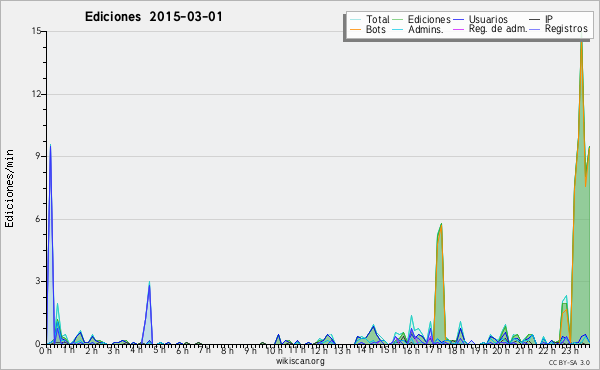Click the 'Ediciones/min' y-axis label
Screen dimensions: 600x370
[9, 188]
